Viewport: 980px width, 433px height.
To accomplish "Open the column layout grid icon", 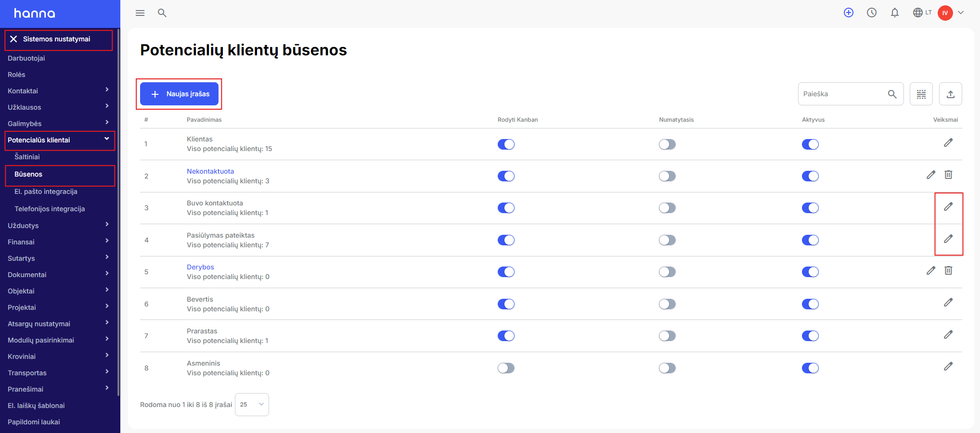I will [921, 94].
